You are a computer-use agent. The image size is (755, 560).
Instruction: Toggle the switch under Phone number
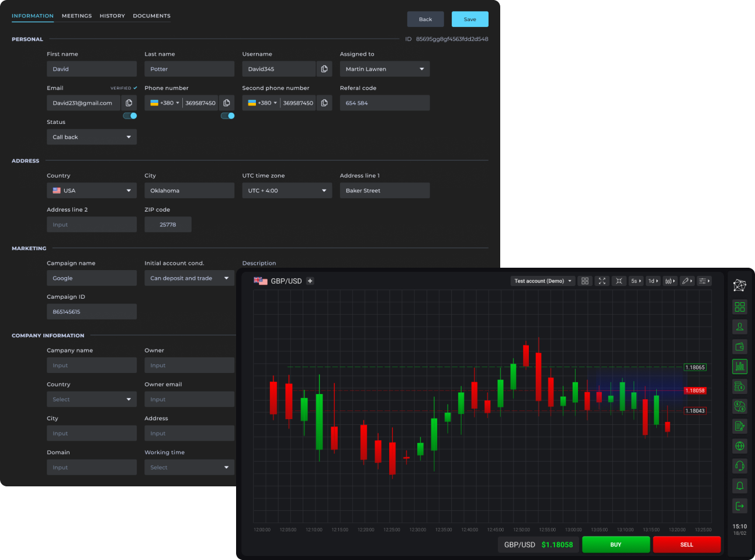[227, 116]
